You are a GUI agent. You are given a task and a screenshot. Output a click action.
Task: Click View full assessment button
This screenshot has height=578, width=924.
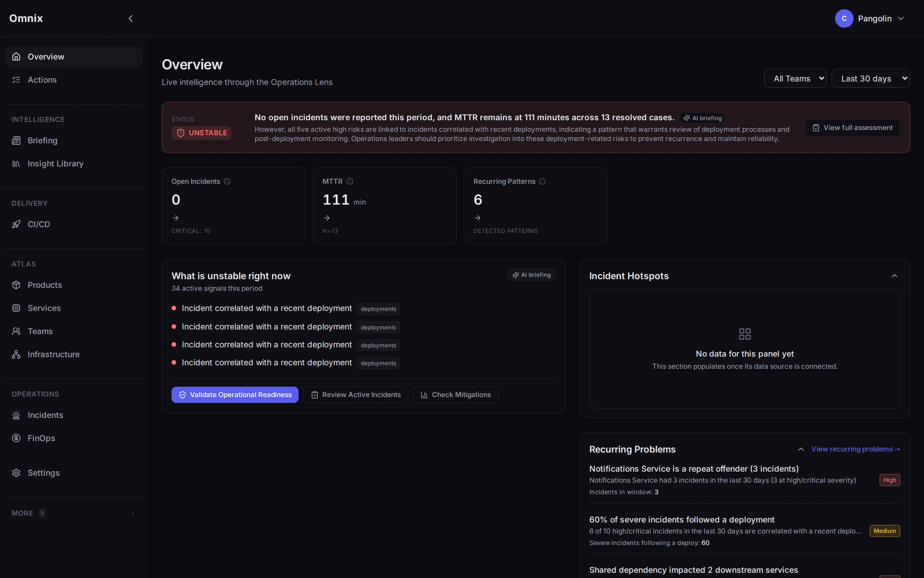pos(852,128)
